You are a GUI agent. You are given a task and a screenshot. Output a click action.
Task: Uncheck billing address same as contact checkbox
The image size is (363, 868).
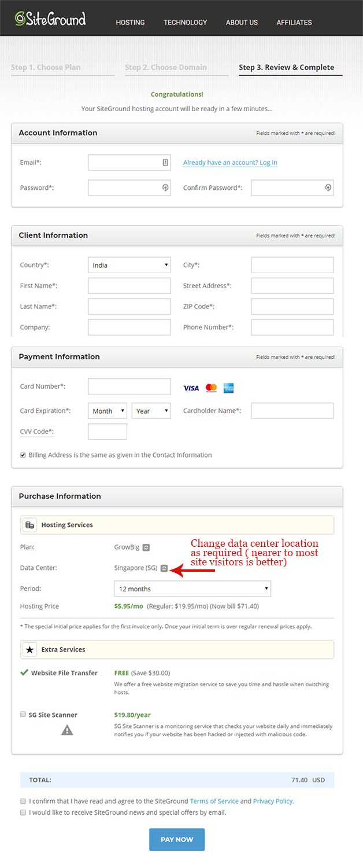pos(23,455)
